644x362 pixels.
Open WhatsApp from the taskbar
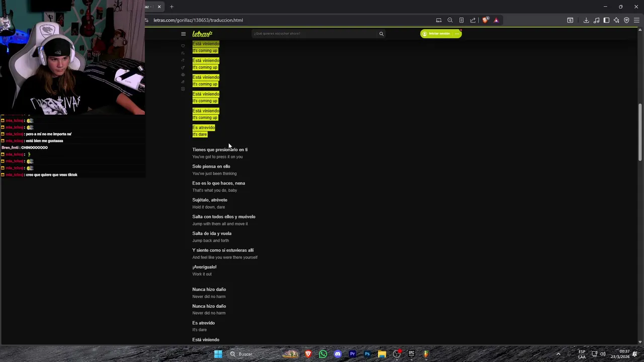[323, 354]
